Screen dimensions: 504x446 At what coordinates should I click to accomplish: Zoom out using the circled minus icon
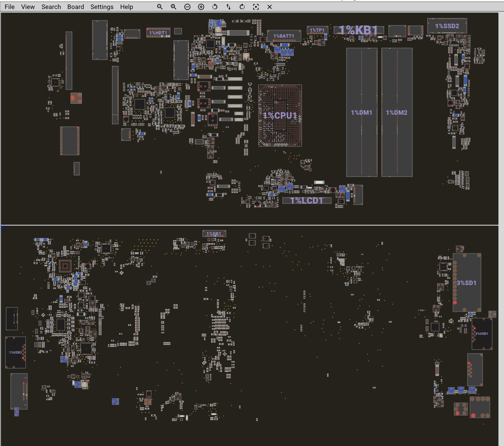click(x=187, y=7)
